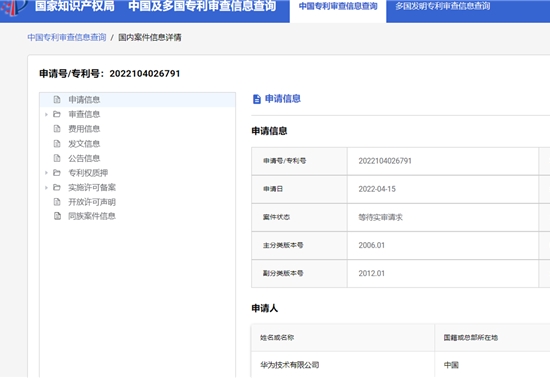Click the 2006.01 version value

pyautogui.click(x=372, y=245)
